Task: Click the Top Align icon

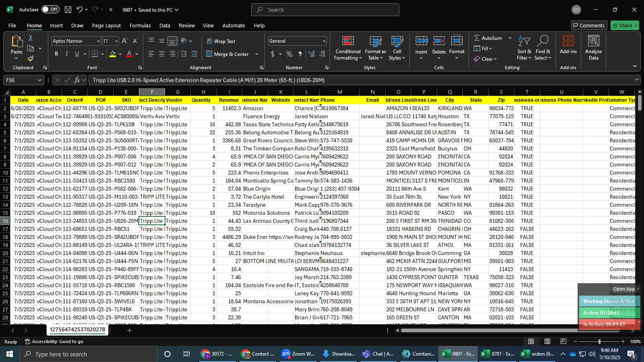Action: tap(151, 41)
